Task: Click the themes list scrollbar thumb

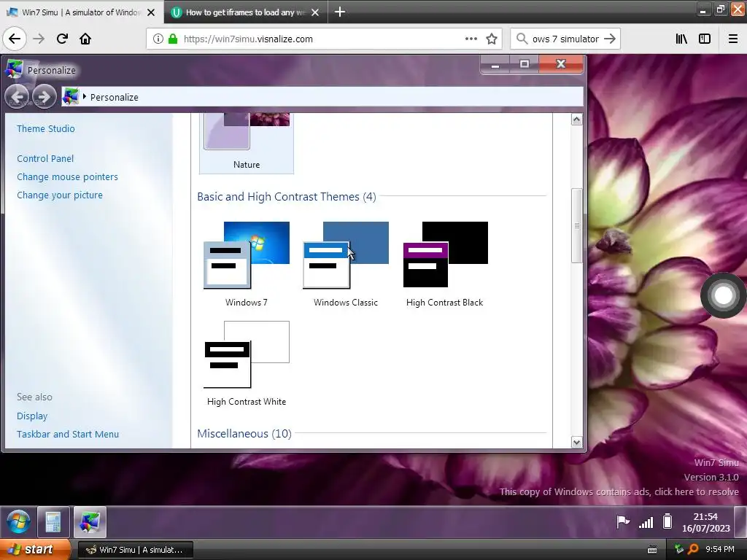Action: coord(576,225)
